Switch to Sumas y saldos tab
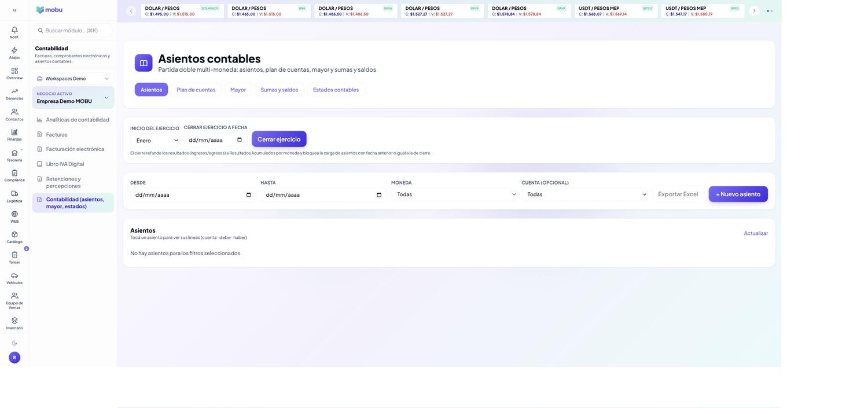The height and width of the screenshot is (408, 868). (279, 90)
